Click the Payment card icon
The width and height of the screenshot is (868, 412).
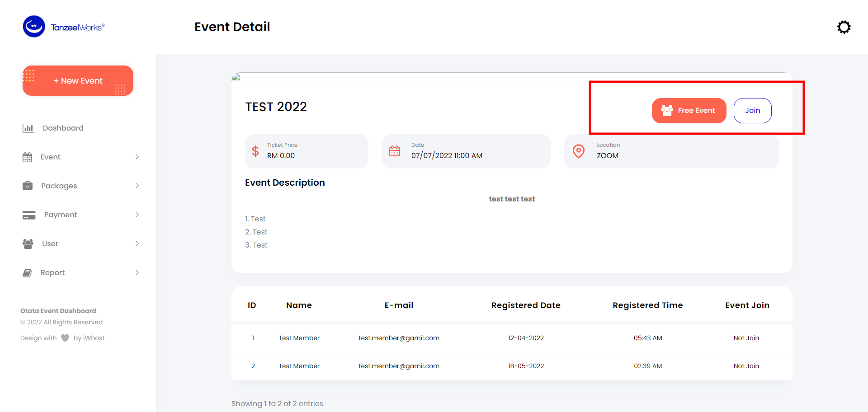point(29,215)
